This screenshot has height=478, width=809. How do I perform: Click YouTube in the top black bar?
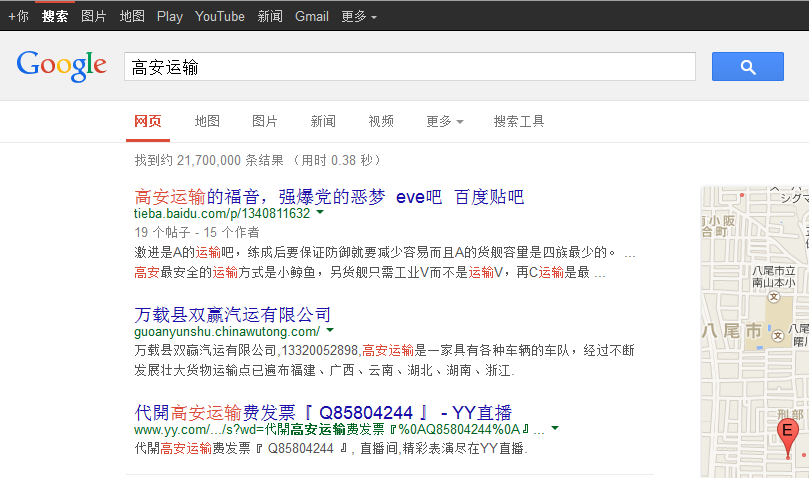coord(220,16)
